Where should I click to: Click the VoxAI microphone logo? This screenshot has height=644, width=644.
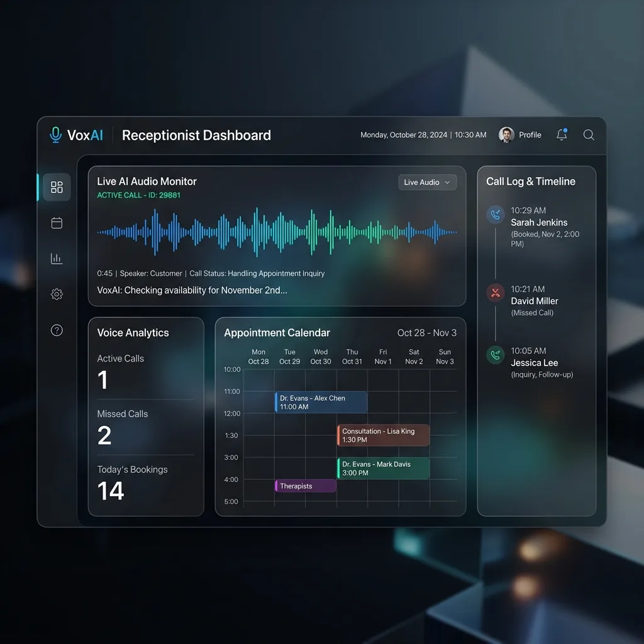tap(55, 135)
